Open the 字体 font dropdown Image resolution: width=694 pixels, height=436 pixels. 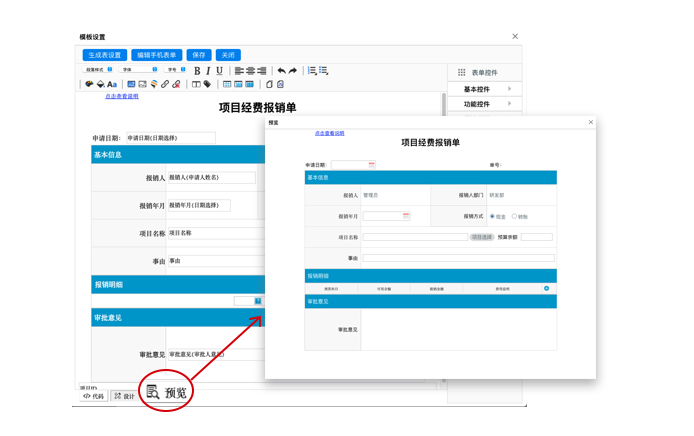pyautogui.click(x=140, y=70)
